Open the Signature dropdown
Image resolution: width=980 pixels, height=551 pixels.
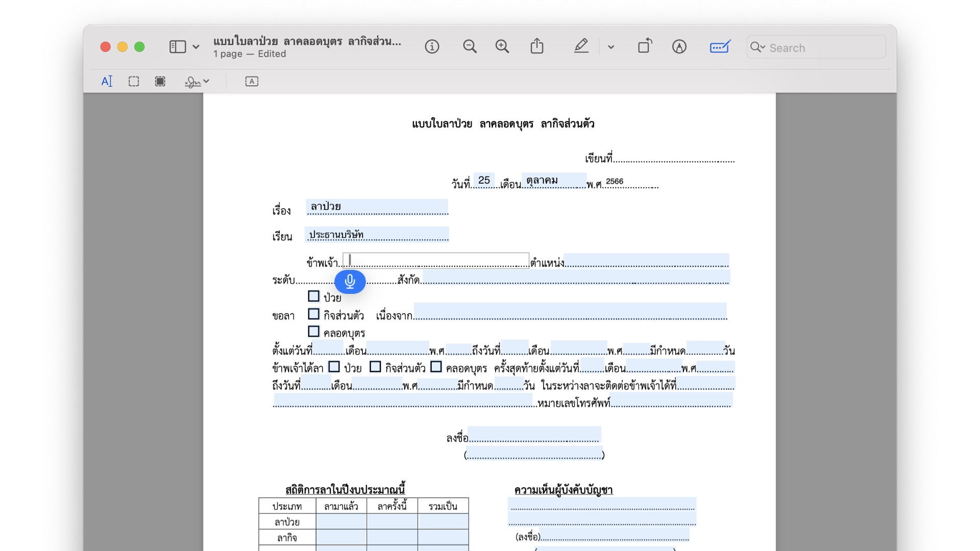(197, 82)
